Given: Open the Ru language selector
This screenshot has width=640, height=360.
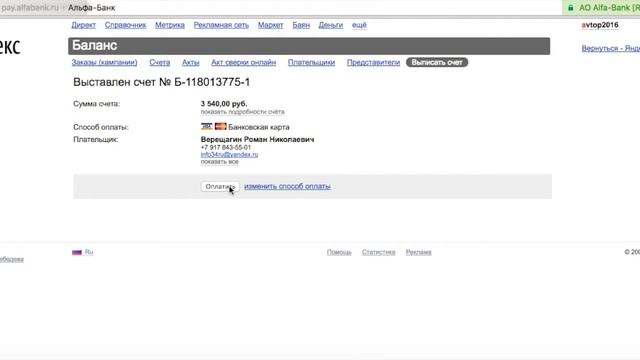Looking at the screenshot, I should (x=89, y=252).
